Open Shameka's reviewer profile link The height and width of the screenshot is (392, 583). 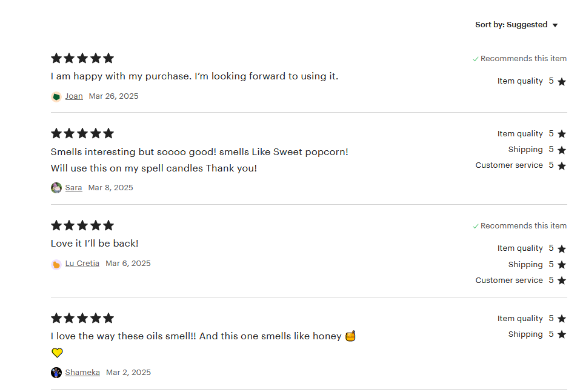point(82,373)
